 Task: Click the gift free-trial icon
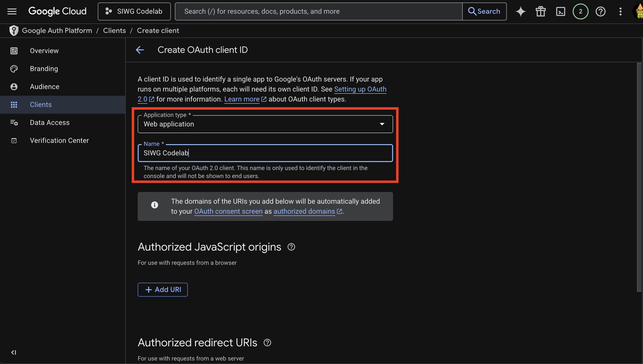pos(540,11)
